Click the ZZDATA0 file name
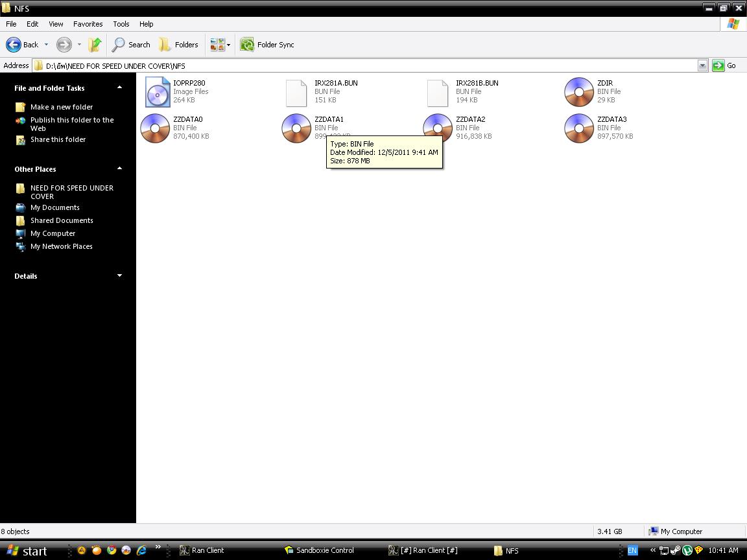This screenshot has width=747, height=560. click(187, 119)
